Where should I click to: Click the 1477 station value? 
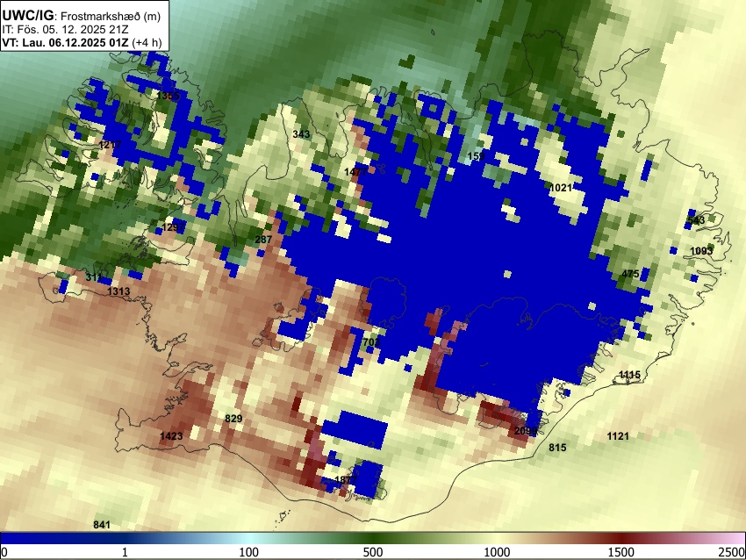point(355,172)
